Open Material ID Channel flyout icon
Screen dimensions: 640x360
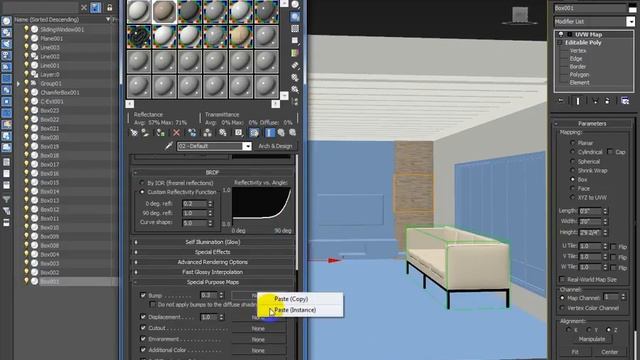238,133
